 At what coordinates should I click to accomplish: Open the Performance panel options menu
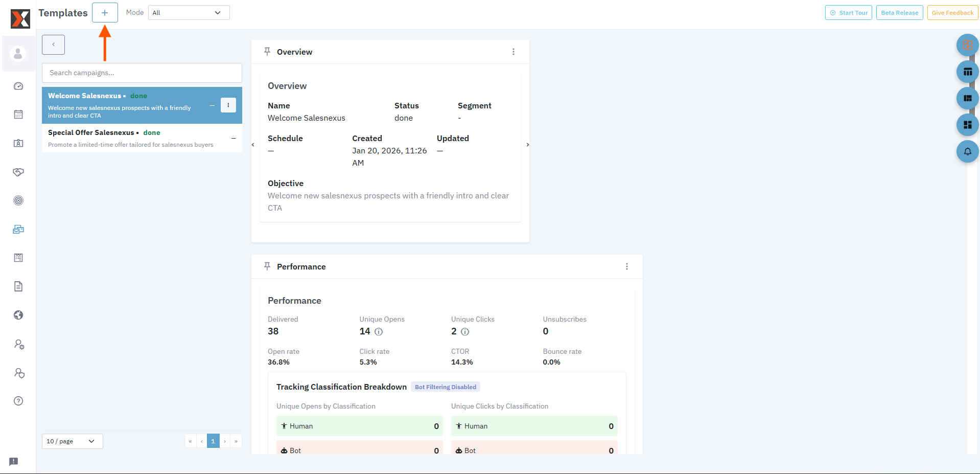tap(626, 266)
